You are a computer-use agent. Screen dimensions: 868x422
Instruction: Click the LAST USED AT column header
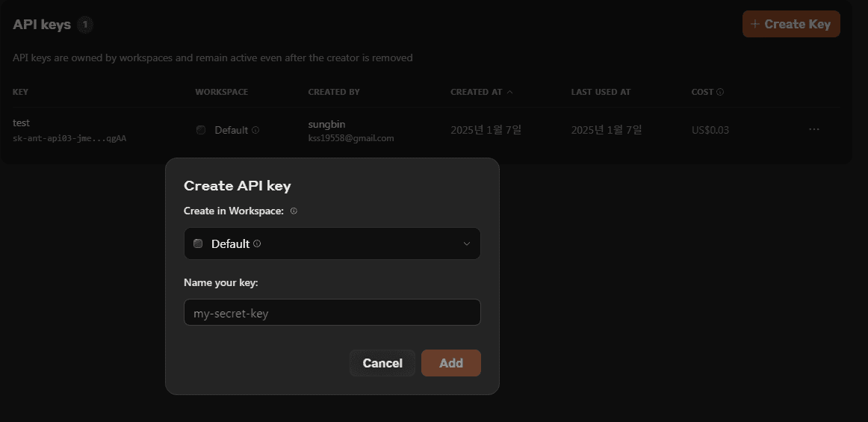click(x=601, y=92)
